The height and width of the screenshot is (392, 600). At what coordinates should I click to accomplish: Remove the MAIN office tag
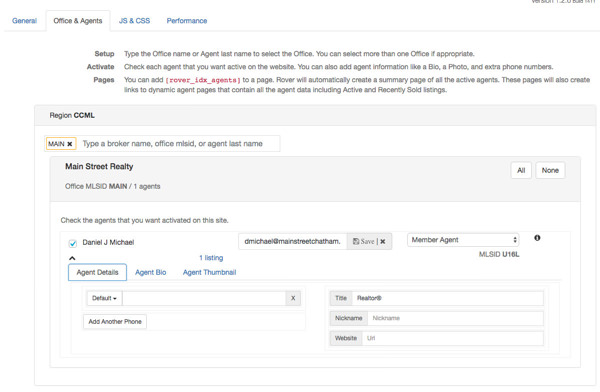(70, 144)
